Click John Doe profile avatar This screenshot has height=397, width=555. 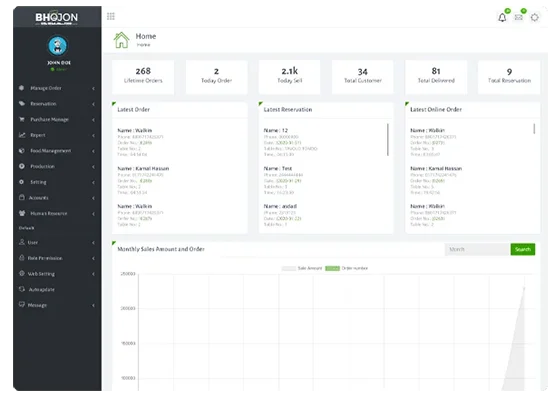tap(57, 46)
